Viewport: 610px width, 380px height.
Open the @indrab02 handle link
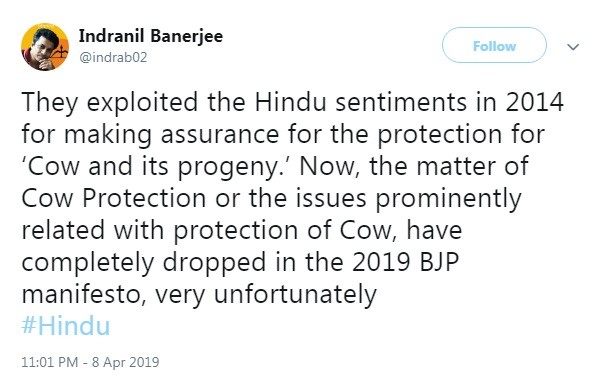pos(113,58)
